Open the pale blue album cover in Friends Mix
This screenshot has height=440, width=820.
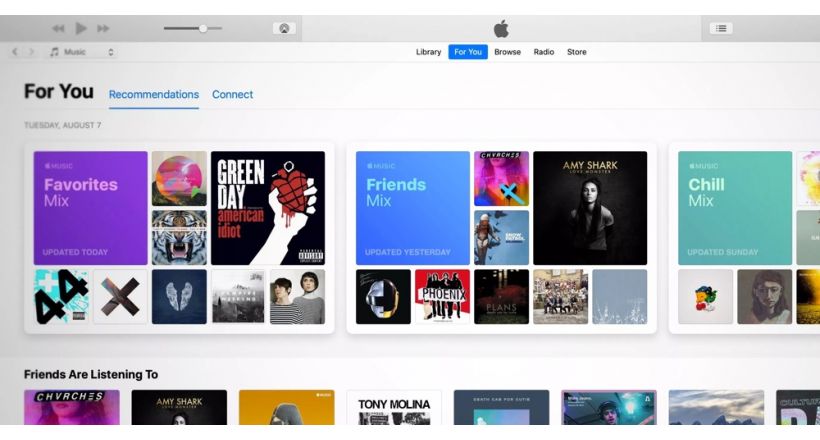pos(620,297)
